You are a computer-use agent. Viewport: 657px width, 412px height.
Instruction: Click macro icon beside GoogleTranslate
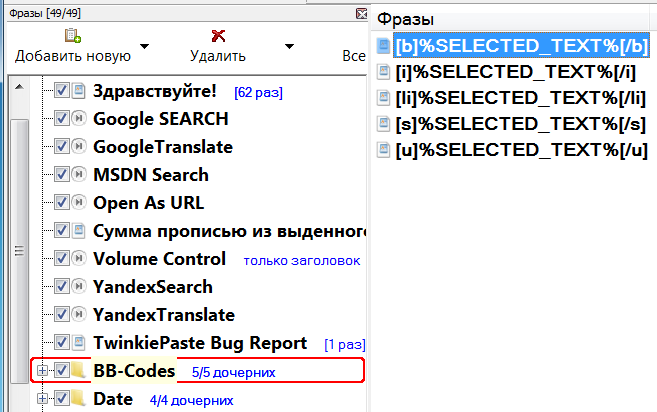(78, 147)
